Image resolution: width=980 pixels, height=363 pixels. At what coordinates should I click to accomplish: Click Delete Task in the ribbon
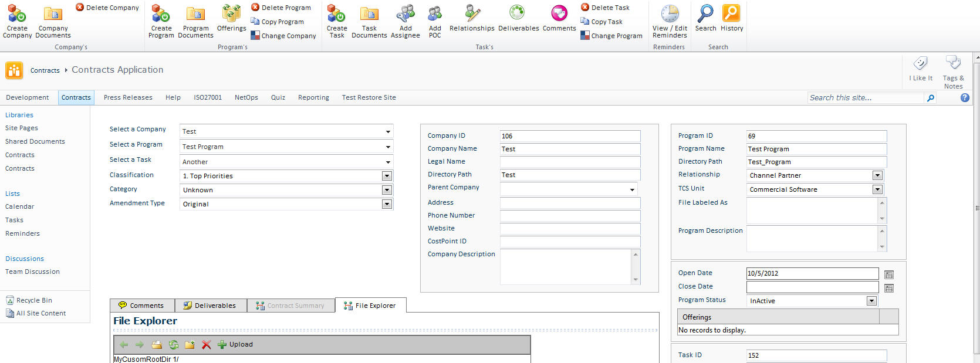click(605, 8)
